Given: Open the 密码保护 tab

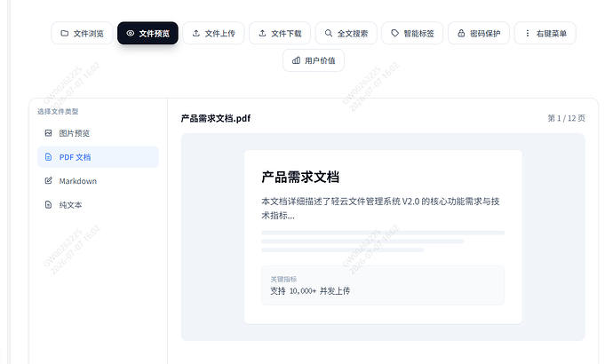Looking at the screenshot, I should [x=479, y=33].
